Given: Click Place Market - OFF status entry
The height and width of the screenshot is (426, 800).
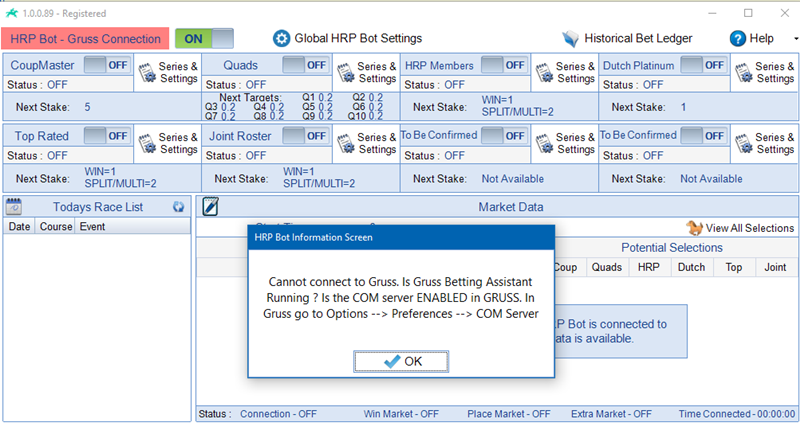Looking at the screenshot, I should [x=509, y=414].
